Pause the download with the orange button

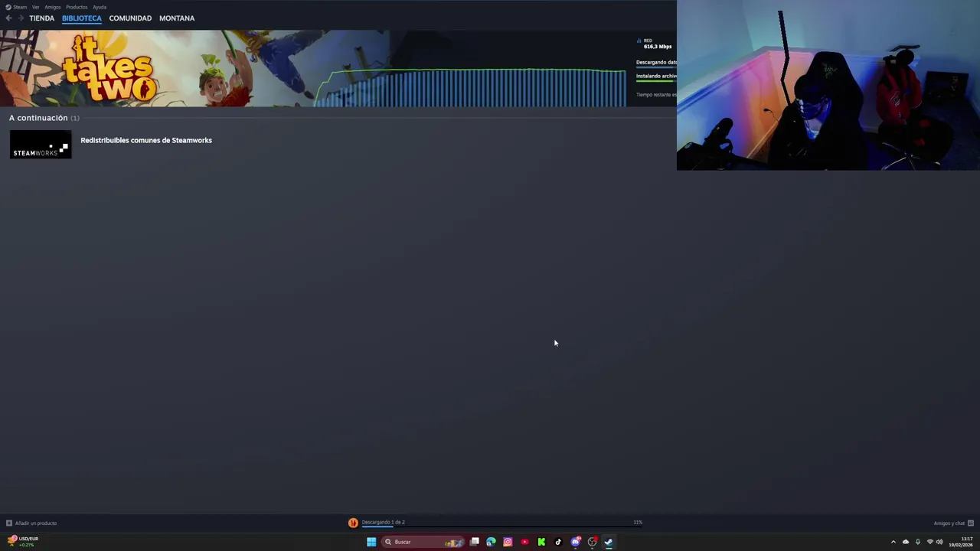point(353,523)
